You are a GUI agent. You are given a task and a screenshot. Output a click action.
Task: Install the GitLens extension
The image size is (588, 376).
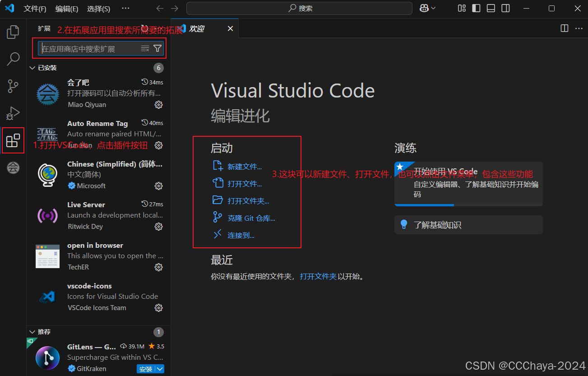click(x=146, y=369)
